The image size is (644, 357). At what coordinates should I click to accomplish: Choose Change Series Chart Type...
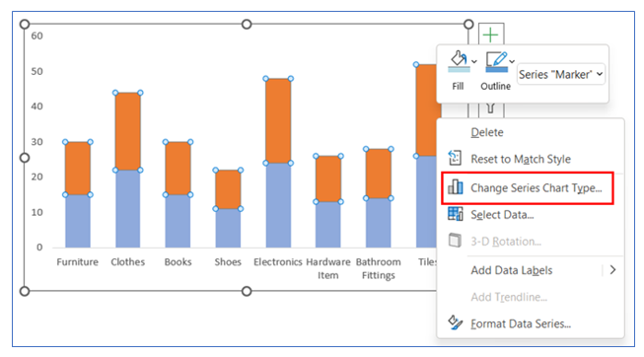pos(536,187)
